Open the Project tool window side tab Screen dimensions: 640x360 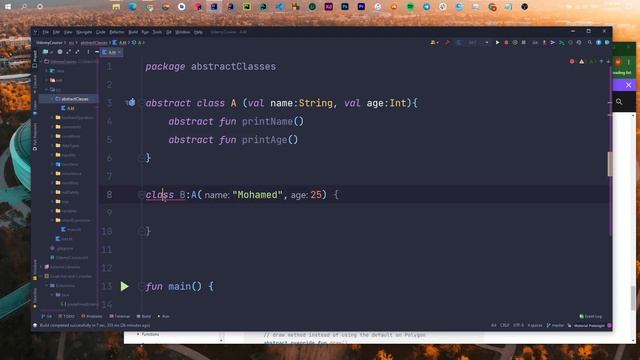pyautogui.click(x=35, y=59)
